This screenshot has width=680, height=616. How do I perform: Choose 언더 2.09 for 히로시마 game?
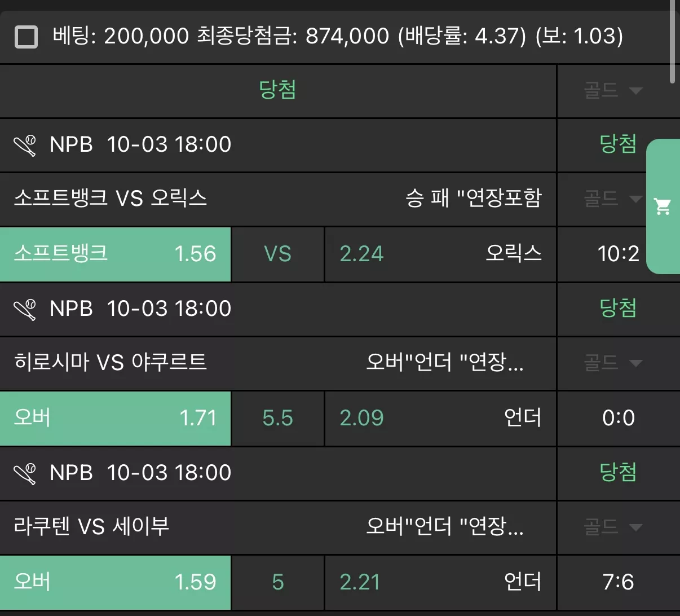(x=440, y=419)
